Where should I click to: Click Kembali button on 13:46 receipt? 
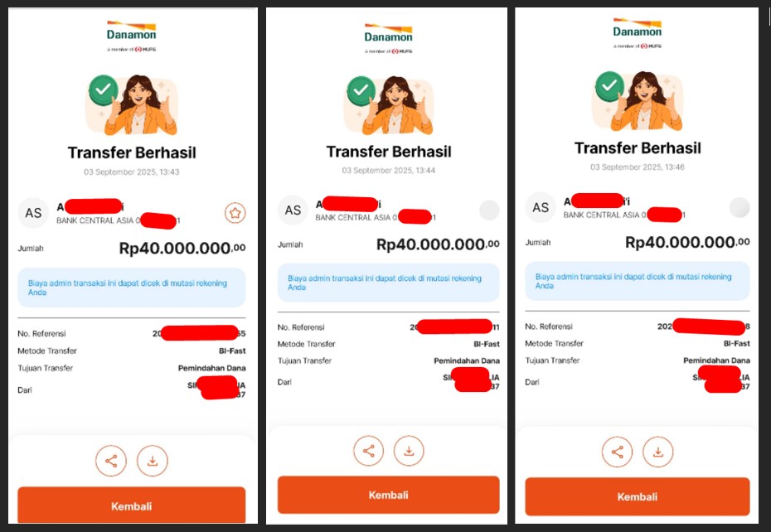tap(638, 496)
